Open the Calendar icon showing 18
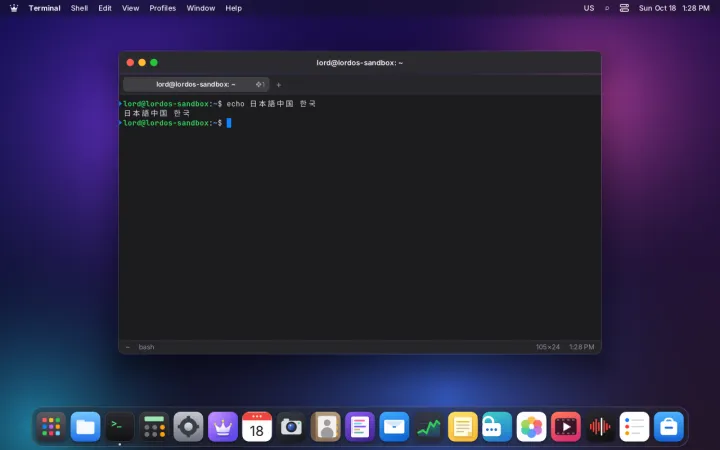720x450 pixels. (x=257, y=427)
